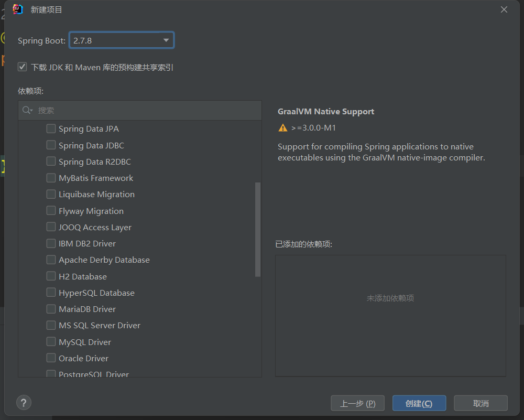The image size is (524, 420).
Task: Check the MyBatis Framework checkbox
Action: [x=51, y=178]
